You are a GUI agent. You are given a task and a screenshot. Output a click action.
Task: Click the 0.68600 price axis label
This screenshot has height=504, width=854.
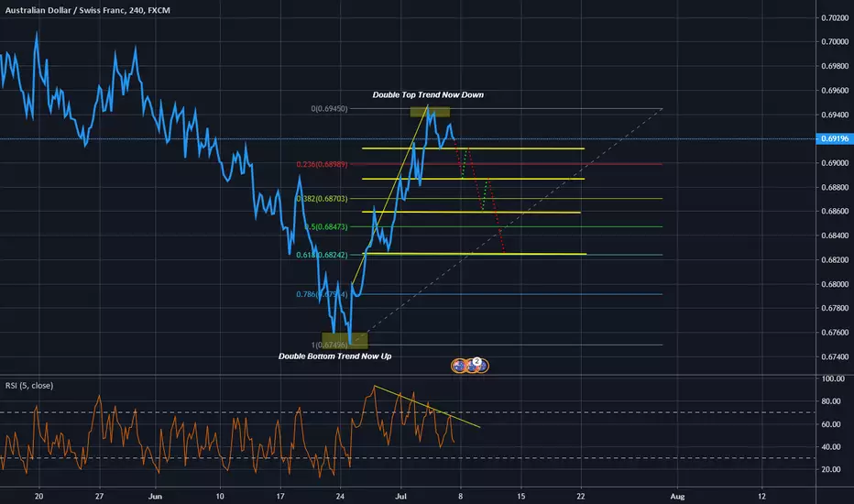click(x=835, y=212)
